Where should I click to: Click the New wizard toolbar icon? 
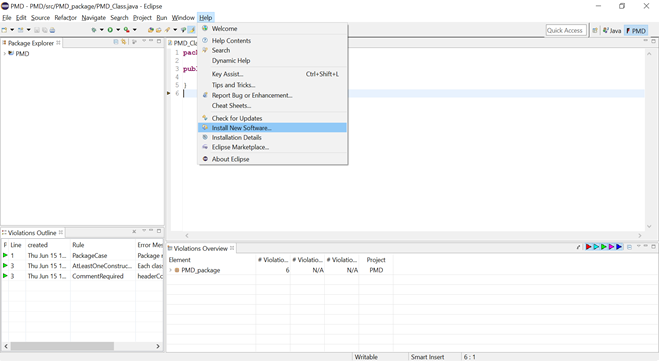pos(4,30)
